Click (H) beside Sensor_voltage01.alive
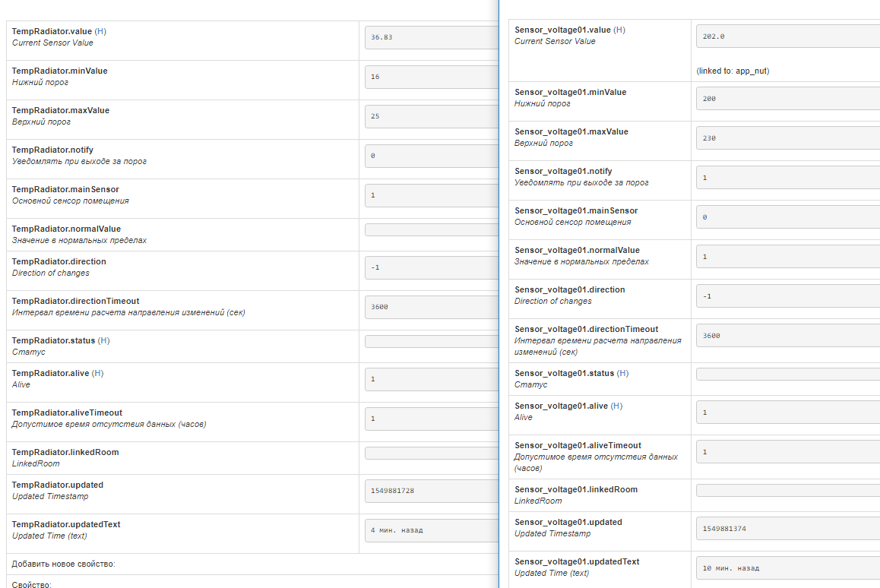The width and height of the screenshot is (880, 588). (x=616, y=406)
